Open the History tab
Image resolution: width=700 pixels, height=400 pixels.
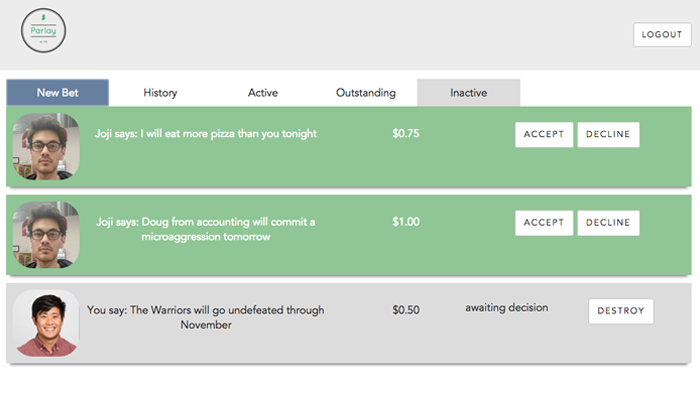coord(160,93)
